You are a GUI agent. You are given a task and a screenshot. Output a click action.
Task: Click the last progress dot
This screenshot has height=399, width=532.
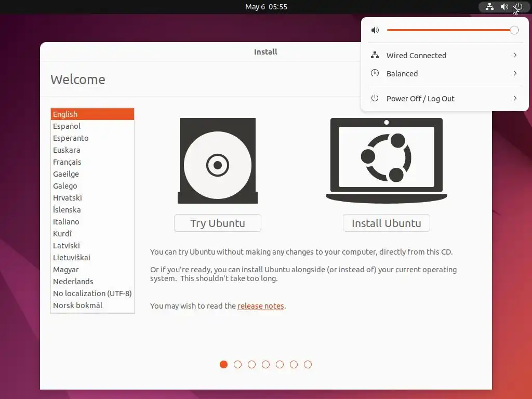tap(308, 364)
